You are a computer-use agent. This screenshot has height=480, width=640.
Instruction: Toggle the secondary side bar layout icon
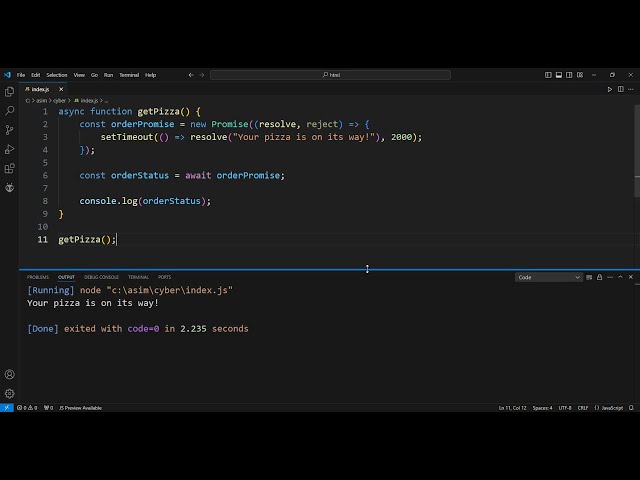[x=569, y=75]
